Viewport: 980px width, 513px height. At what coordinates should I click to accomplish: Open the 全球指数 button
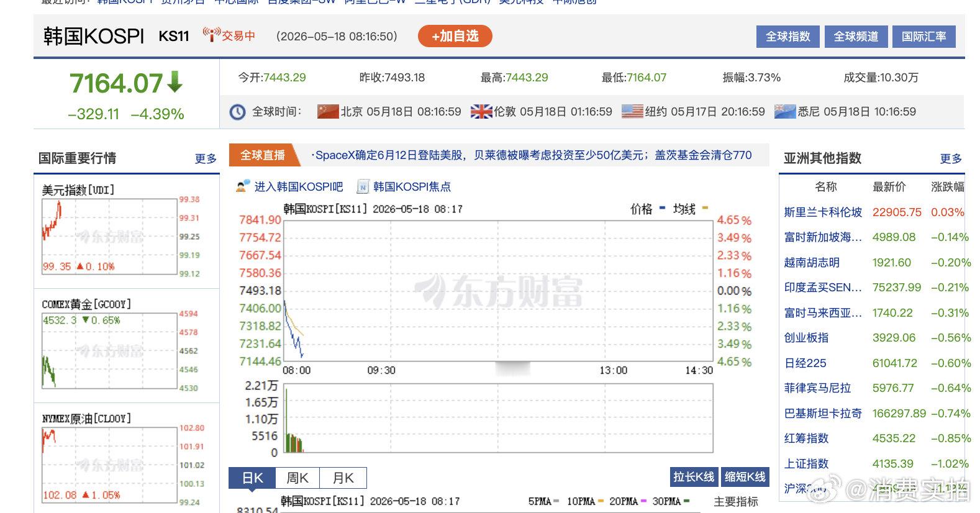click(x=788, y=37)
